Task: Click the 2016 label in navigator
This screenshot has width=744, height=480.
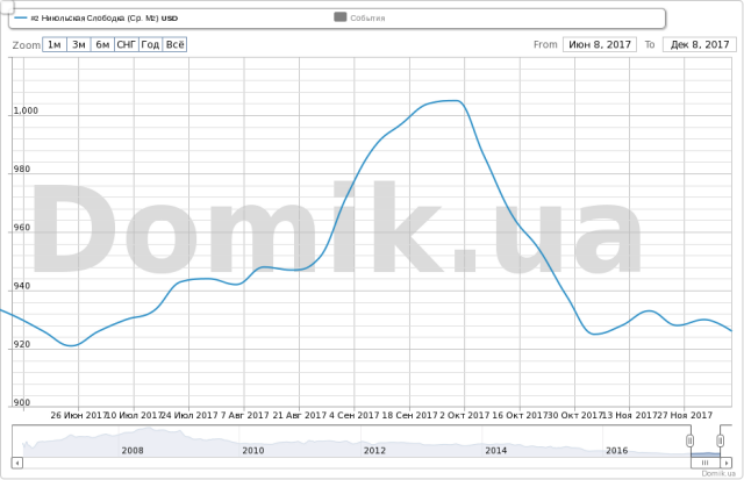Action: point(617,450)
